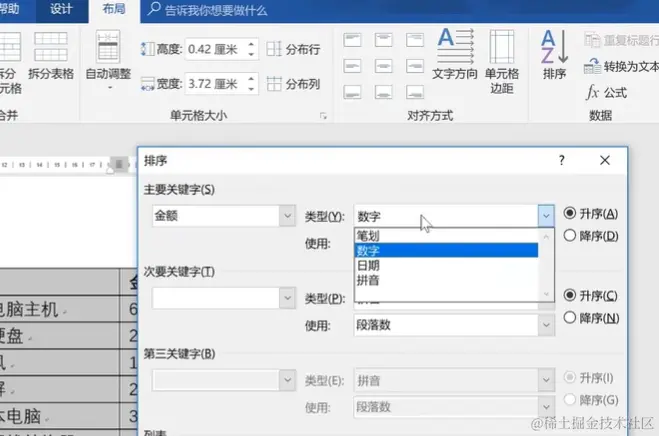659x436 pixels.
Task: Expand secondary keyword dropdown
Action: pos(287,298)
